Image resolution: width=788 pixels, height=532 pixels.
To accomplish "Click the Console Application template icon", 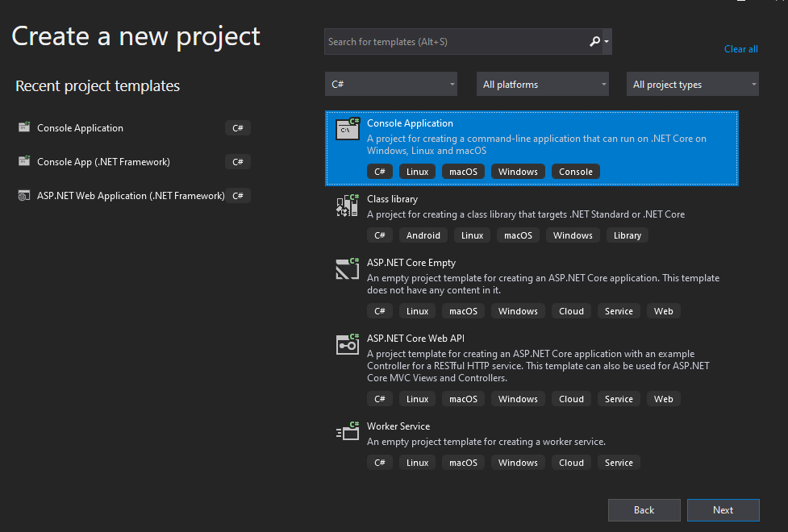I will click(x=347, y=129).
